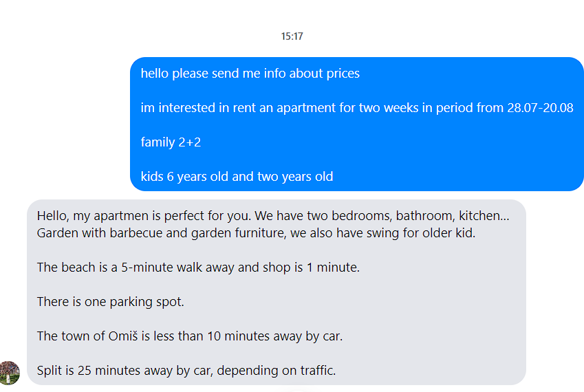
Task: Click the sender's profile avatar picture
Action: click(9, 372)
